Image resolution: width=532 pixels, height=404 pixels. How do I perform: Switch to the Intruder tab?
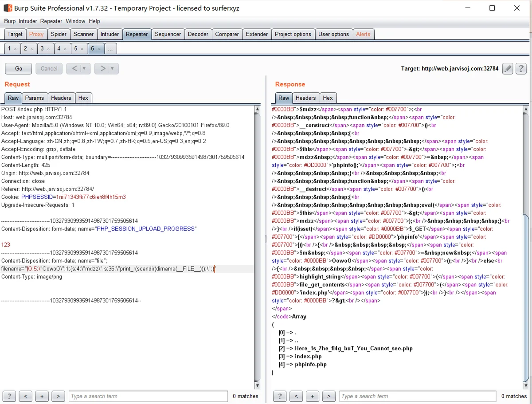110,34
